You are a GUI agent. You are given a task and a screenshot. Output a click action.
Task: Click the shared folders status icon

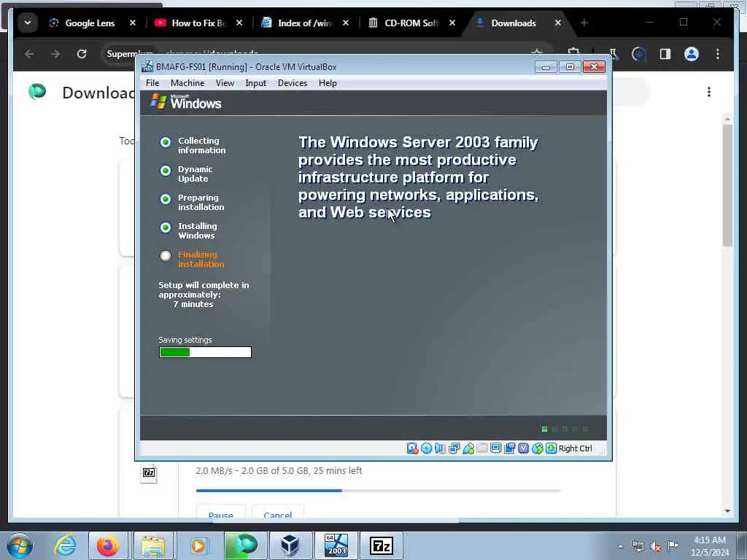tap(482, 448)
